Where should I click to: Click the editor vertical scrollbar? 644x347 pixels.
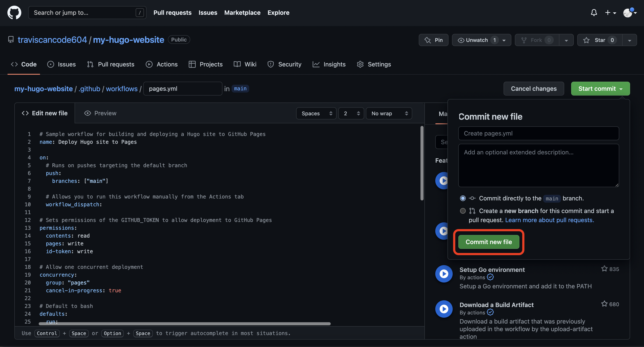click(x=422, y=163)
